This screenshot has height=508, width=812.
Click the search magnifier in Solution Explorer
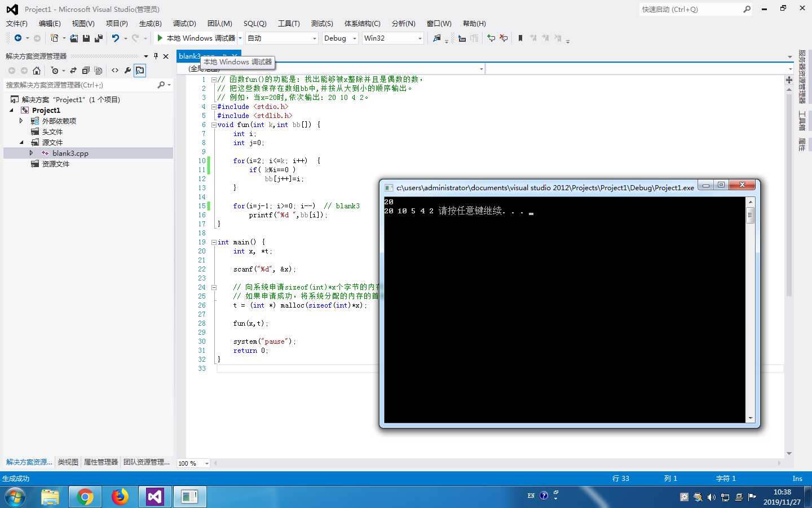pos(161,85)
